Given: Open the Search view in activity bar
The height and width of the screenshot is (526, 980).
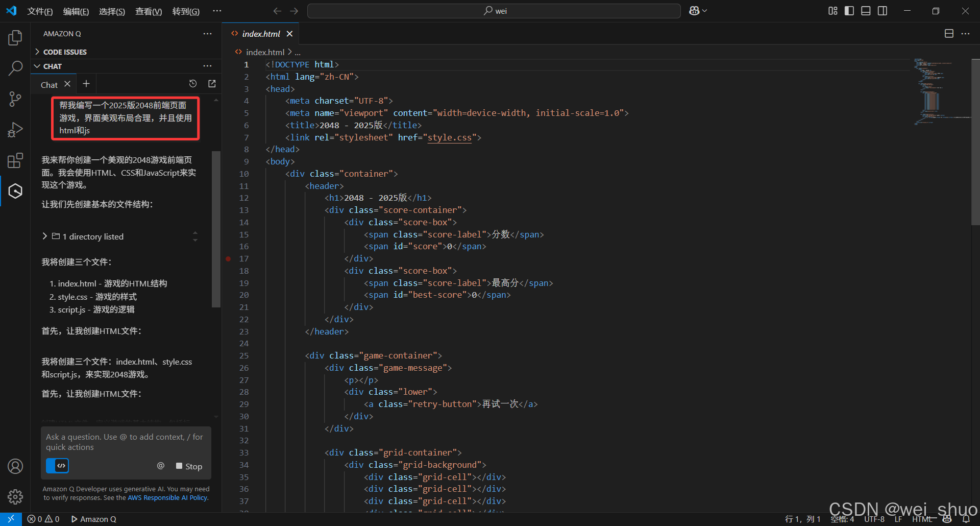Looking at the screenshot, I should 15,68.
